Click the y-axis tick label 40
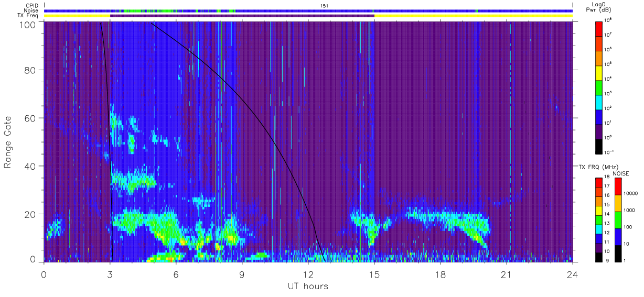Screen dimensions: 644x297 pos(30,166)
